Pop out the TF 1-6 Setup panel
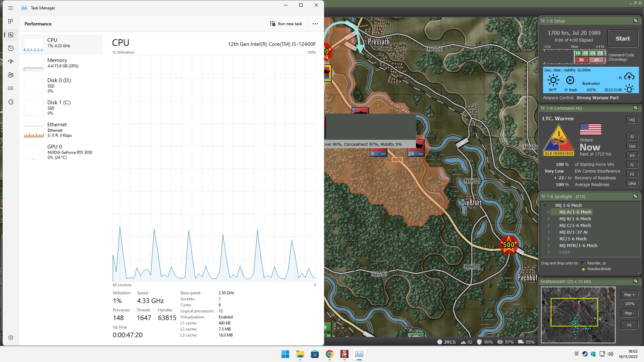 (635, 21)
